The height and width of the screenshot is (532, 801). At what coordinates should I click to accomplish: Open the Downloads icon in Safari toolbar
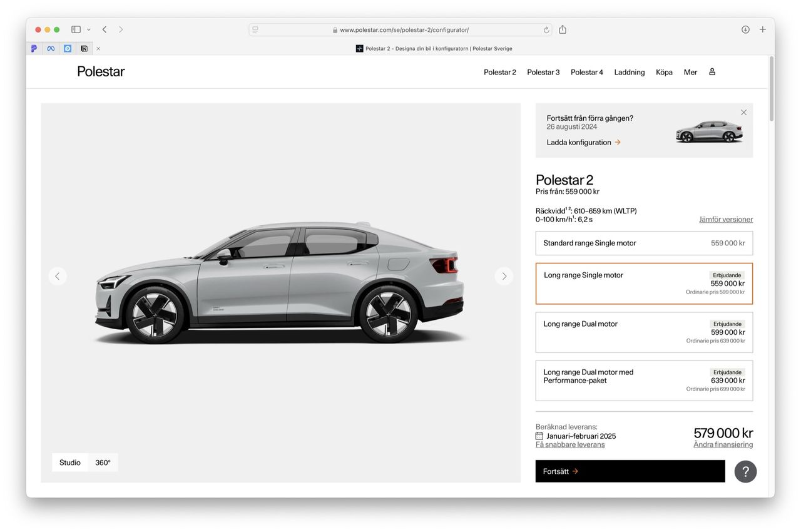pyautogui.click(x=744, y=29)
